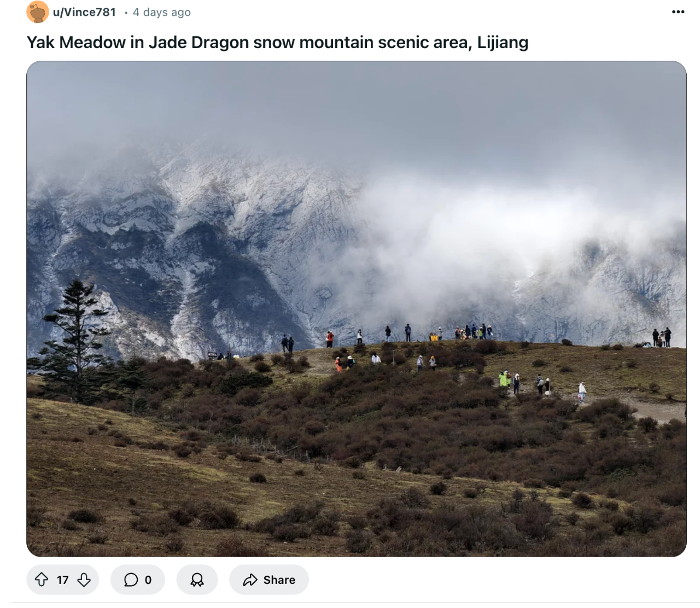This screenshot has height=608, width=700.
Task: Open the snow mountain photo in full view
Action: [x=357, y=309]
